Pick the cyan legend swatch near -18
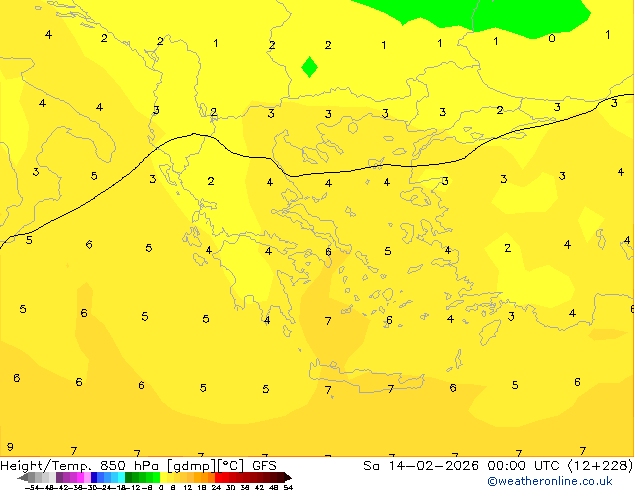 121,477
